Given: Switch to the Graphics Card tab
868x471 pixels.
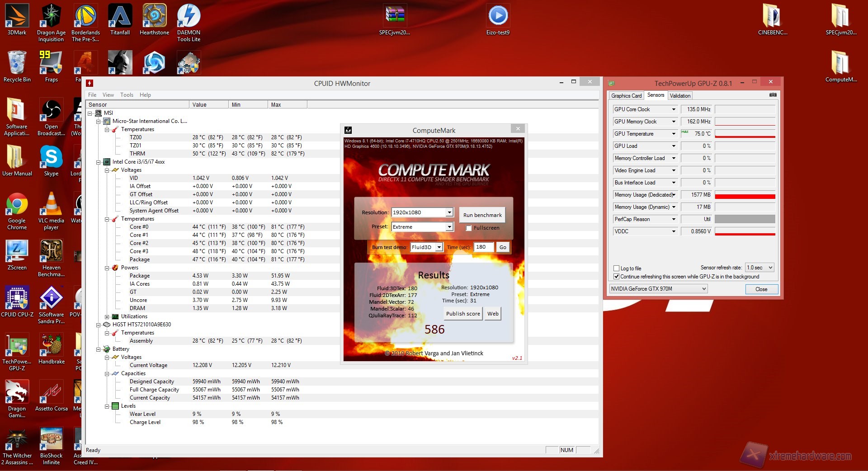Looking at the screenshot, I should tap(626, 96).
